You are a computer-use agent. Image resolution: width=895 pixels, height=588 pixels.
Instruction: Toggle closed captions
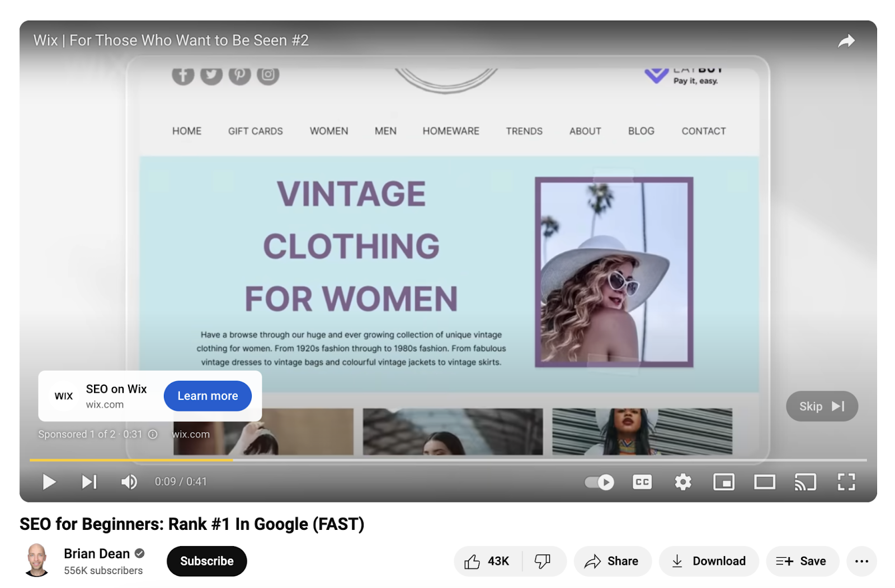pos(642,481)
